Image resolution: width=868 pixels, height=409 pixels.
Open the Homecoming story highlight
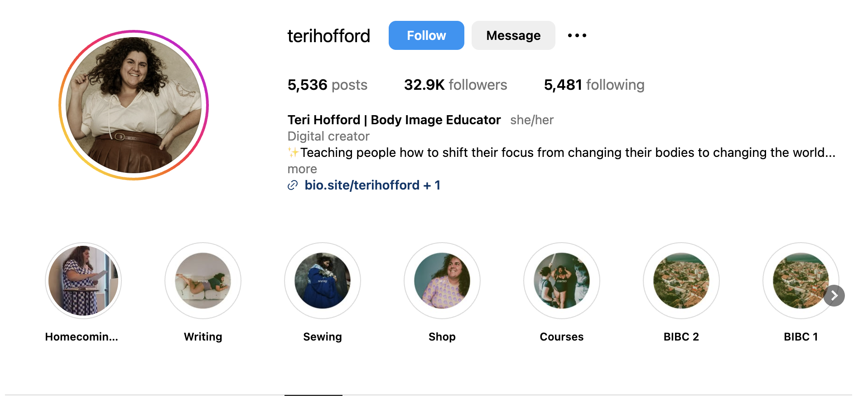click(x=83, y=281)
